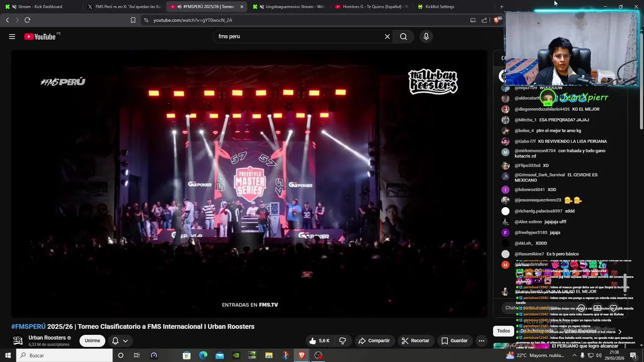Open Task View in taskbar
Screen dimensions: 644x362
click(137, 355)
